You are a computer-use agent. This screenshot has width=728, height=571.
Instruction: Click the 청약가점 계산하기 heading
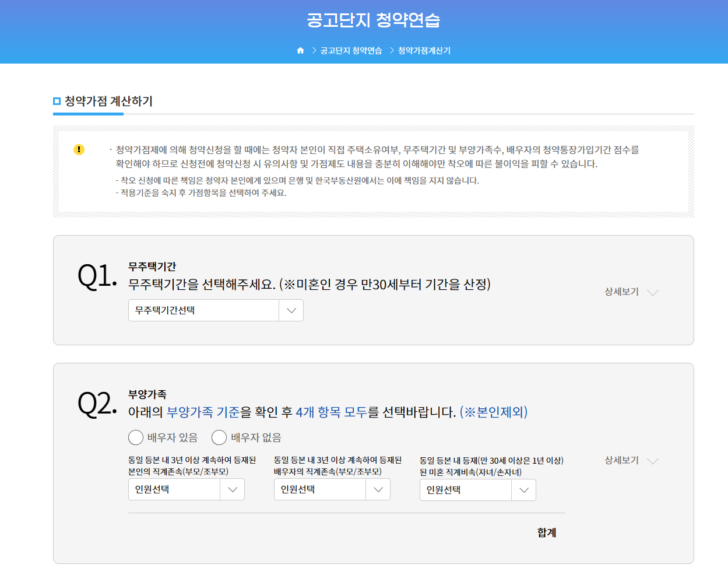(108, 101)
